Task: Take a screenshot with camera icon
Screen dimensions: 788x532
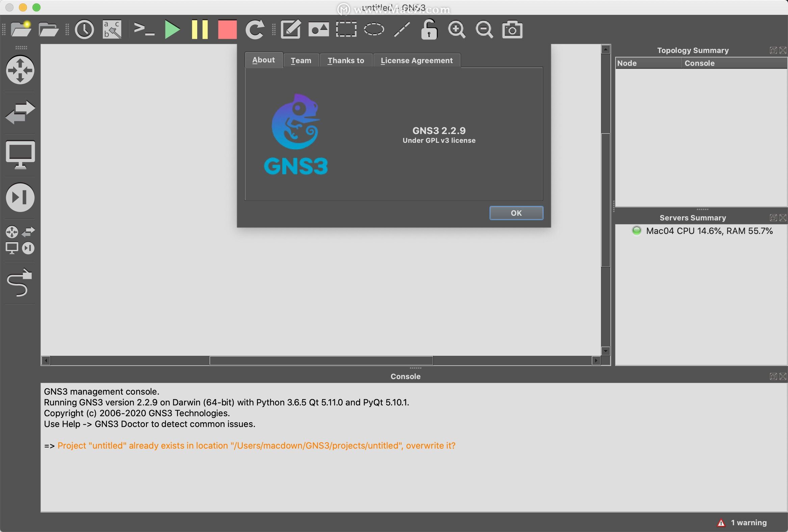Action: (512, 29)
